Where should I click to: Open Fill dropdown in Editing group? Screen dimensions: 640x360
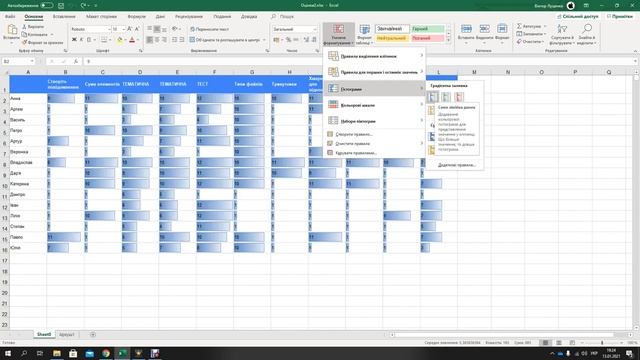[531, 34]
